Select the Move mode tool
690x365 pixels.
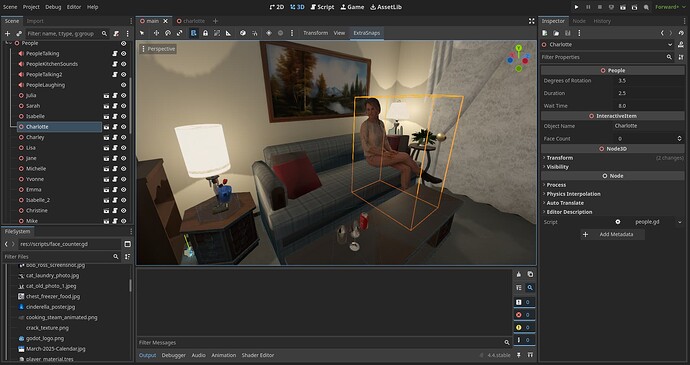pyautogui.click(x=156, y=33)
